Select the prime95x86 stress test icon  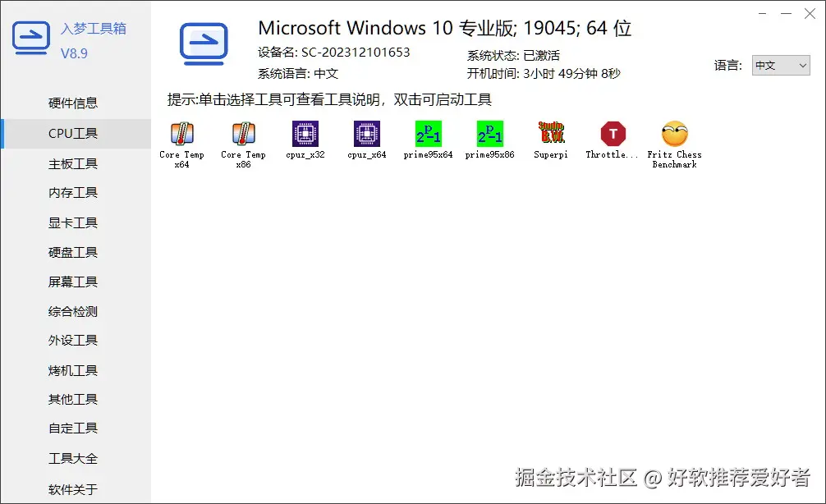(490, 134)
